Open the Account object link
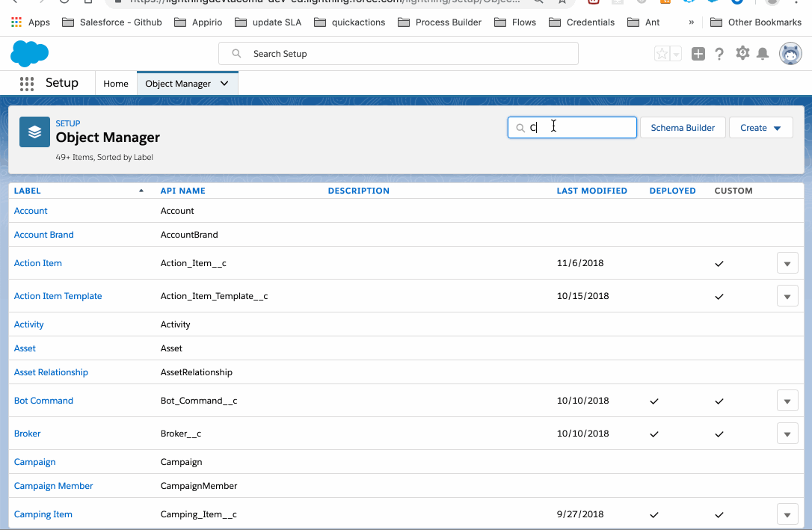The image size is (812, 530). coord(31,211)
